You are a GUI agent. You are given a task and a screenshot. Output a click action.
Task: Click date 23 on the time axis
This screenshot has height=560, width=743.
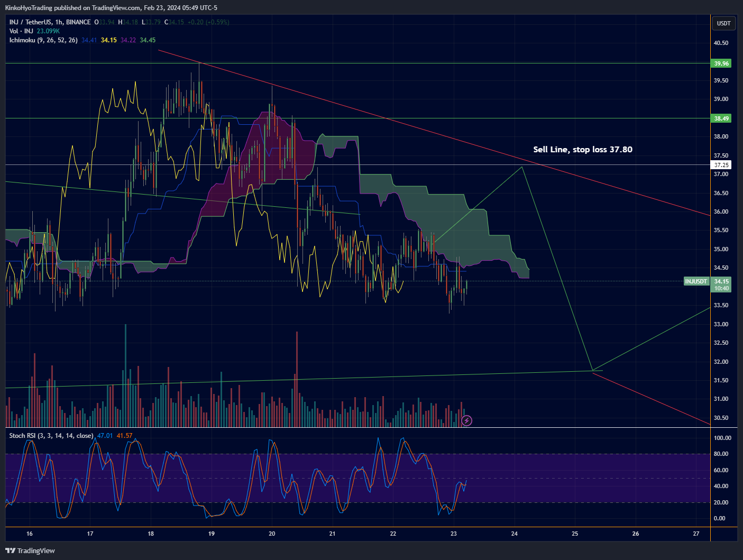(x=454, y=534)
